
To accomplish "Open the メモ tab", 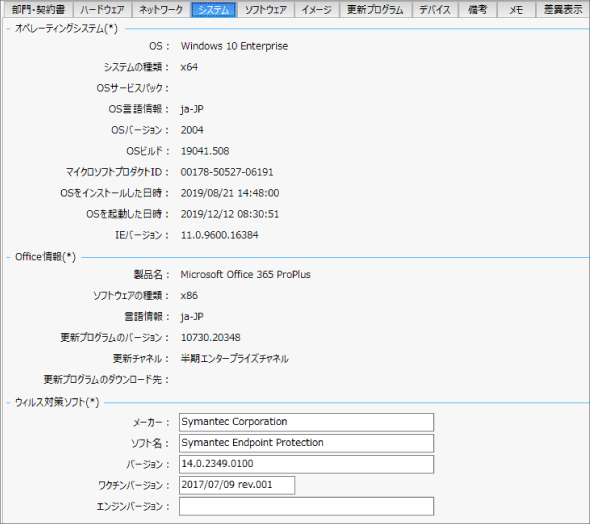I will coord(516,9).
